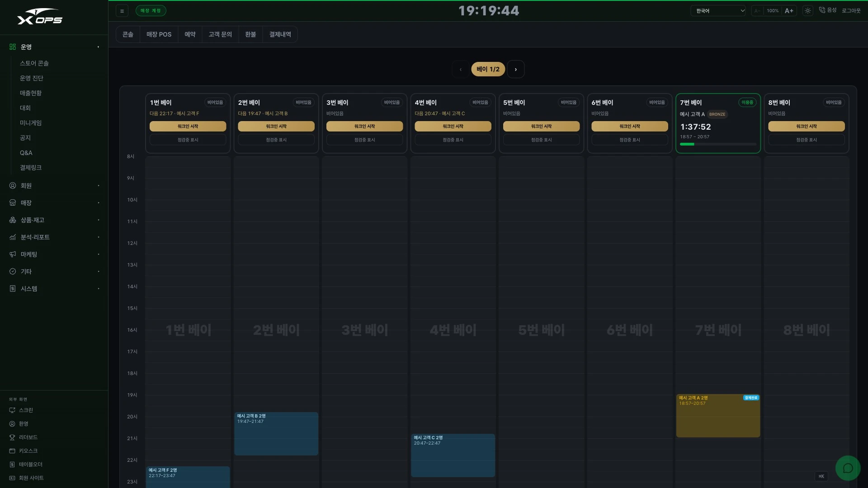Open the 키오스크 sidebar item
This screenshot has height=488, width=868.
[x=24, y=451]
